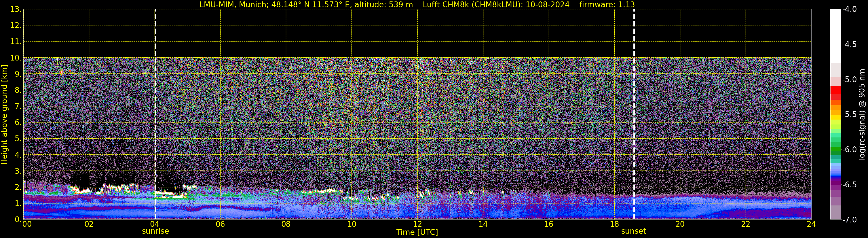The image size is (868, 238).
Task: Click the height axis tick '12.'
Action: [x=16, y=25]
